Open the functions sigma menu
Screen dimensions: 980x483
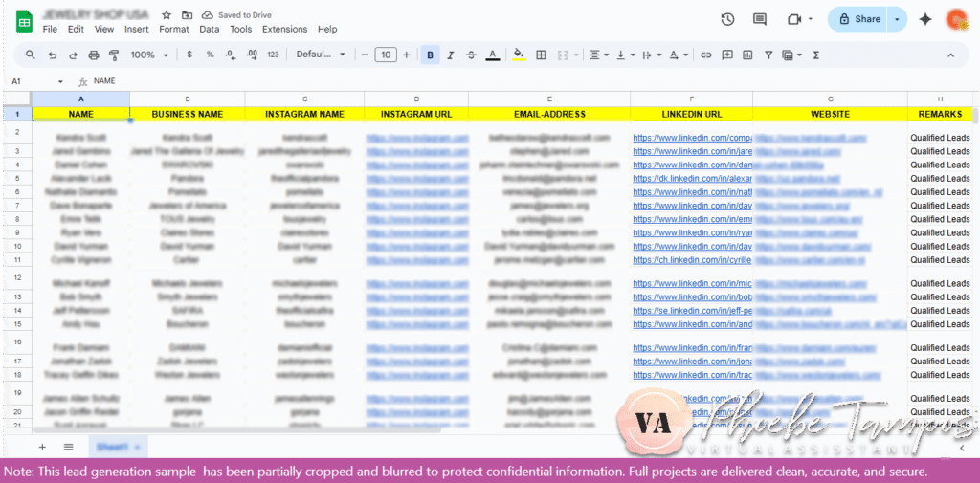[815, 55]
